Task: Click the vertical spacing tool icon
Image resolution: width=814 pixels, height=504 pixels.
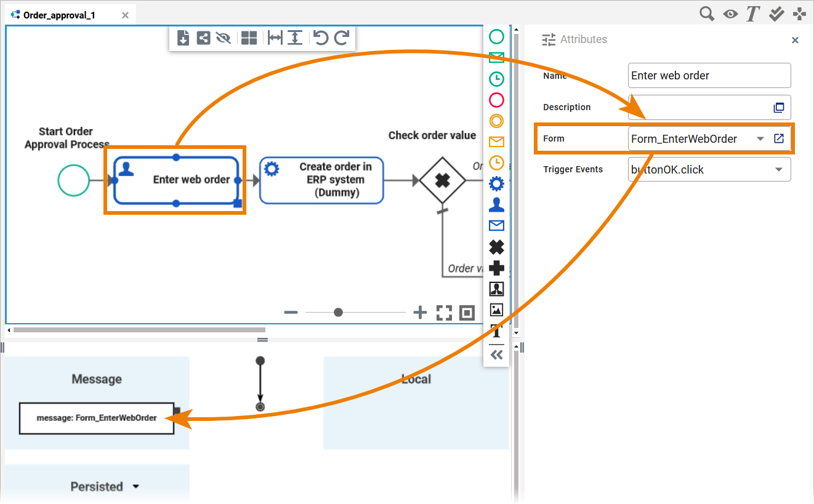Action: [295, 38]
